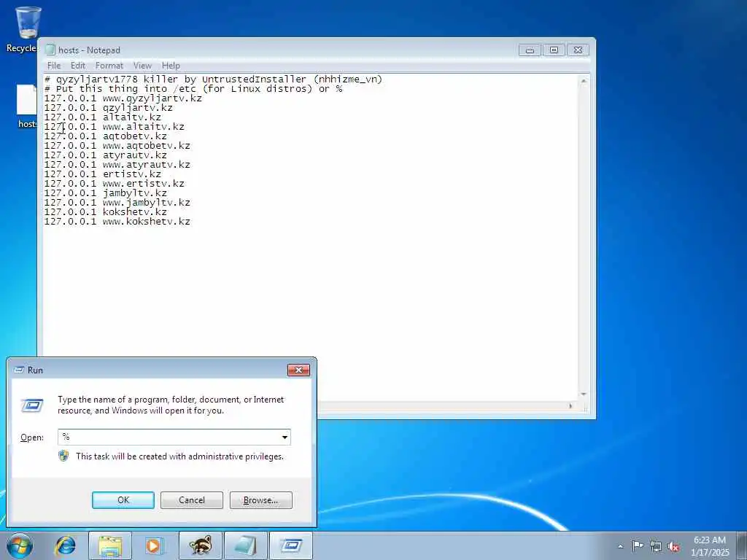Select the hosts file on the desktop
This screenshot has width=747, height=560.
tap(27, 106)
